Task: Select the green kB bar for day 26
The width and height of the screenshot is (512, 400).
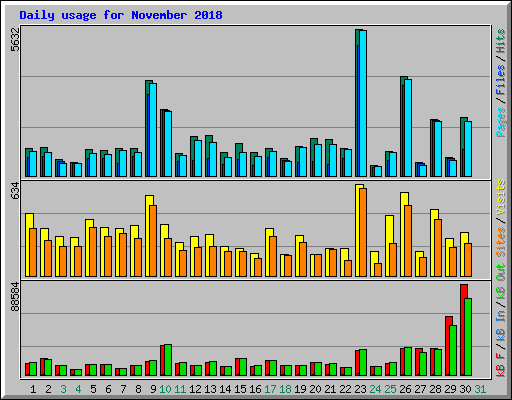Action: coord(408,362)
